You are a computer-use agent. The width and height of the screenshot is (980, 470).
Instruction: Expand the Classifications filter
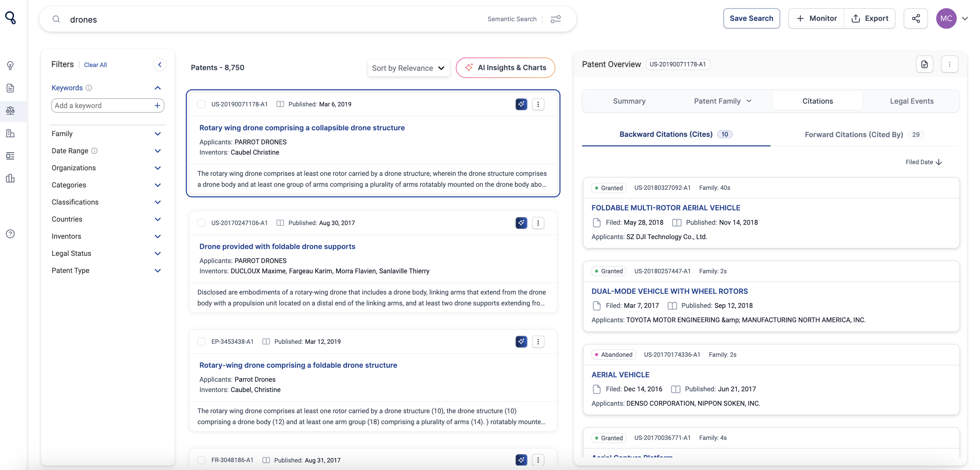click(157, 202)
